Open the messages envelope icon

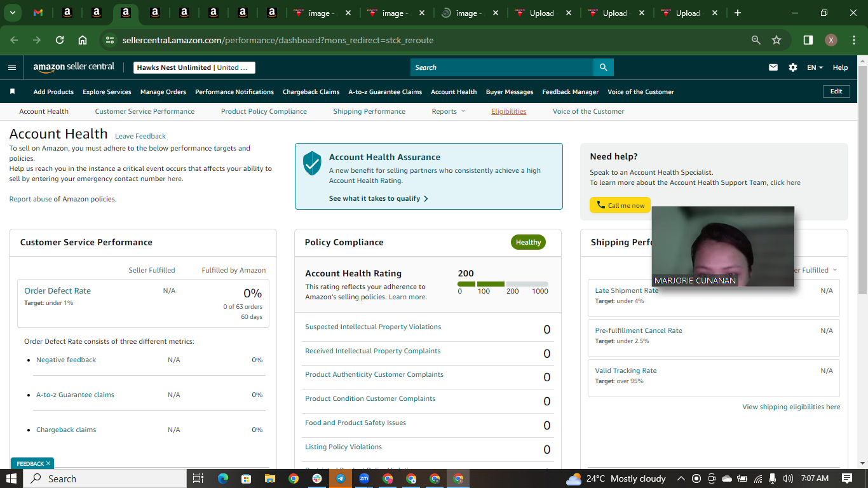point(773,67)
